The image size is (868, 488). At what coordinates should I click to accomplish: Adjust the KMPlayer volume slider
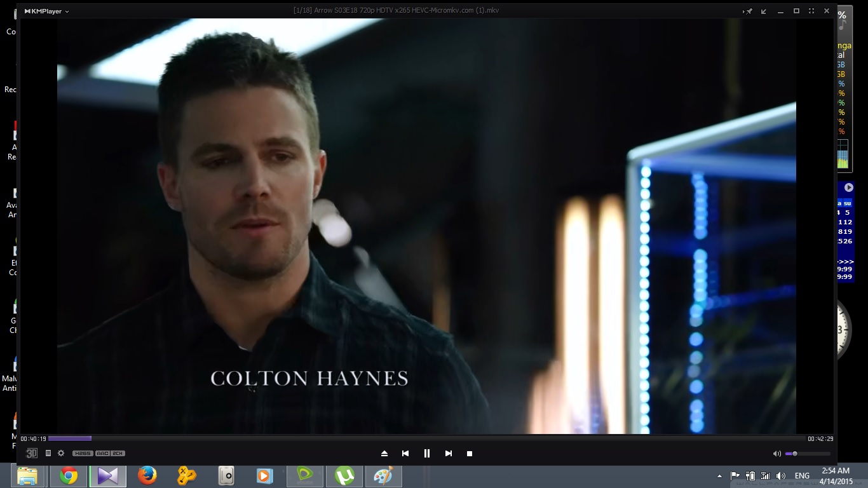(808, 454)
